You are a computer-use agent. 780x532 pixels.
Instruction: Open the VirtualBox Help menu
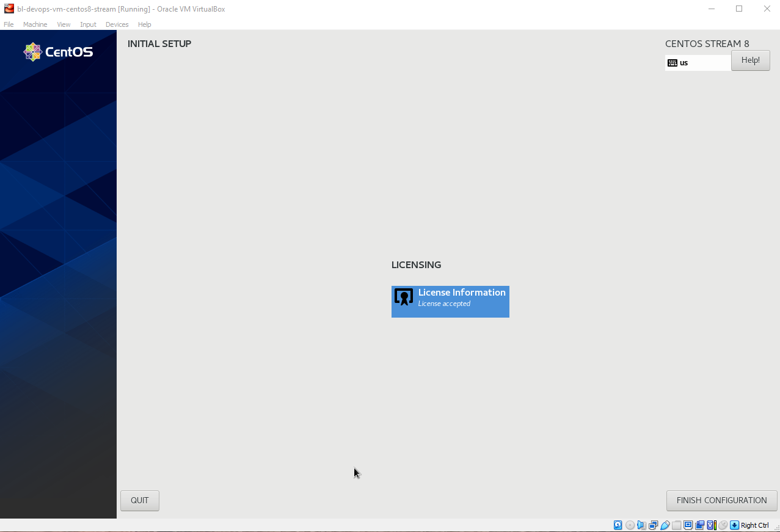coord(144,24)
